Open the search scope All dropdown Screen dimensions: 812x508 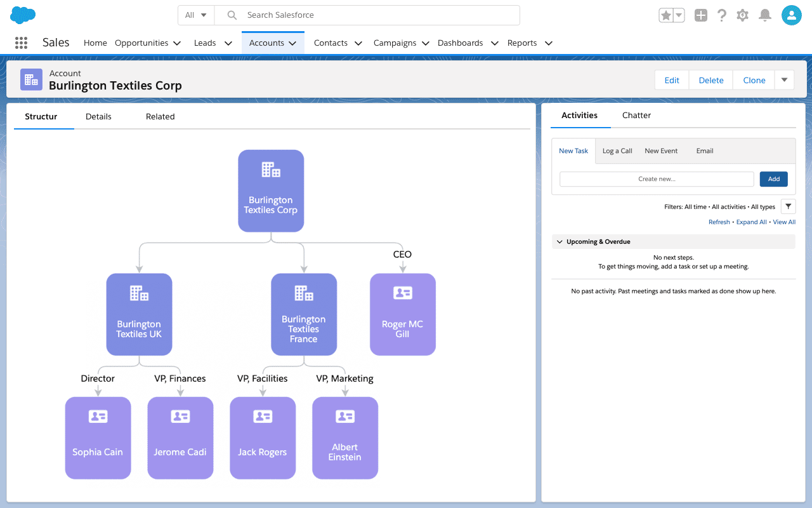pos(196,15)
